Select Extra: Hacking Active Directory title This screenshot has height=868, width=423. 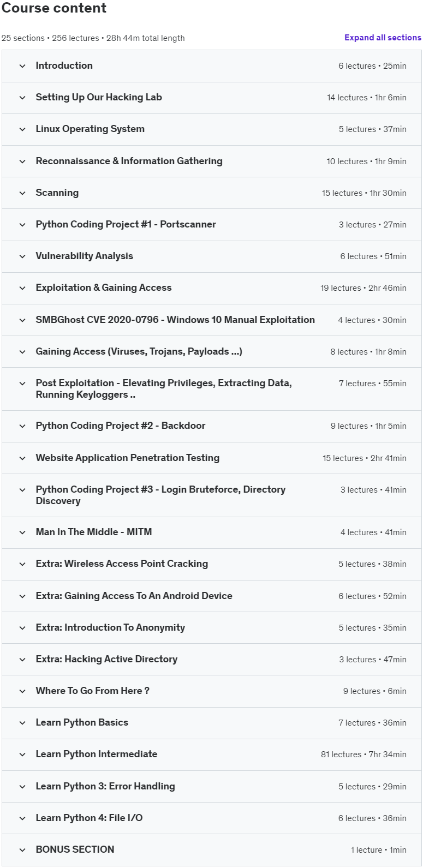106,659
